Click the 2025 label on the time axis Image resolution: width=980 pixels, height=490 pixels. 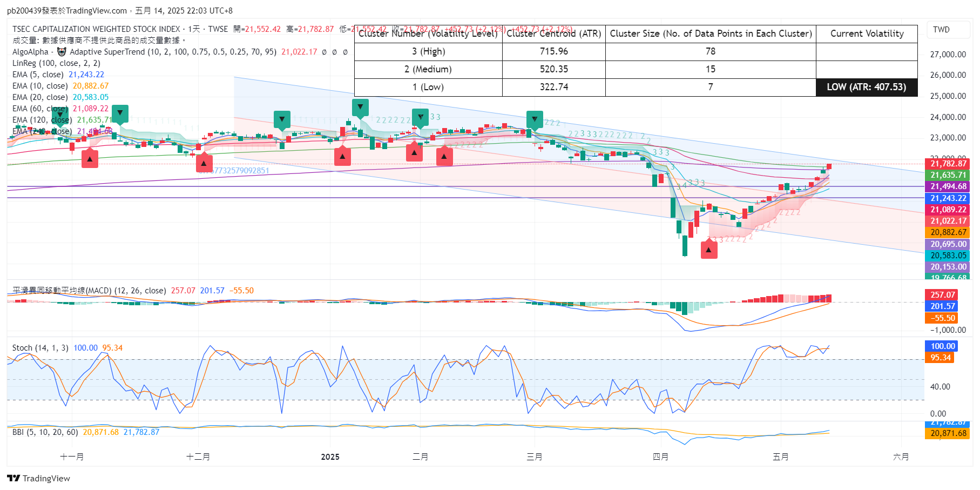coord(330,457)
